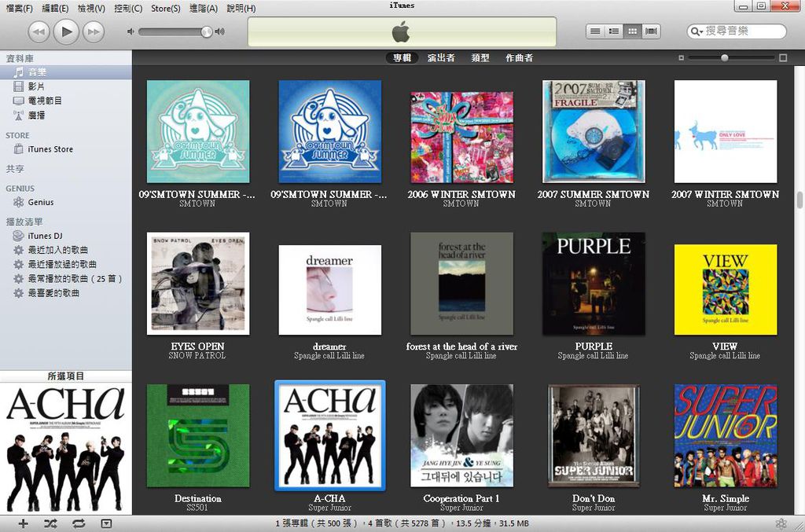Select 廣播 radio in the sidebar
The width and height of the screenshot is (805, 532).
pos(66,115)
